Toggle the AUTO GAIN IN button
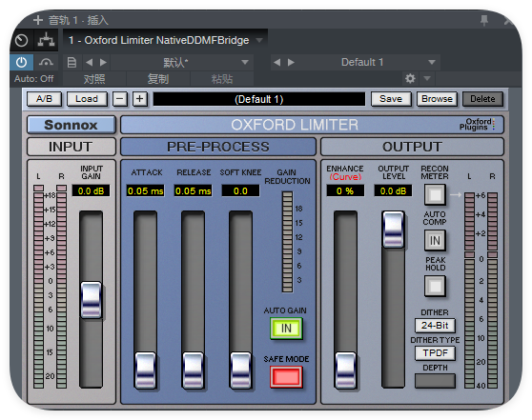 coord(286,329)
